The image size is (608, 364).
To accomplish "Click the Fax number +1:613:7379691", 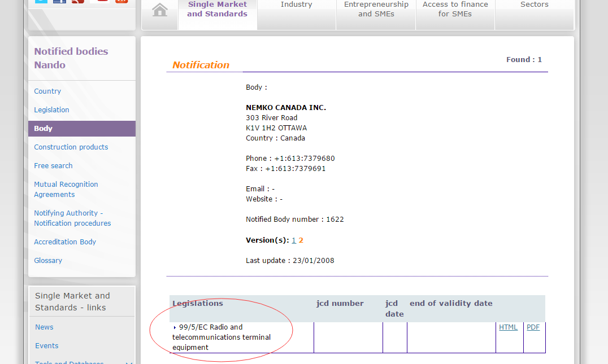I will 296,168.
